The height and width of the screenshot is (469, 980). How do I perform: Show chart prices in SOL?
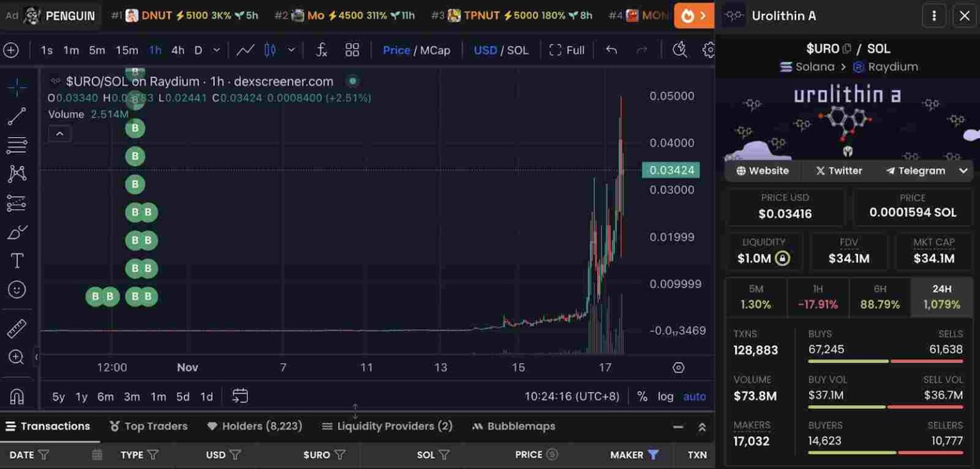click(x=517, y=50)
